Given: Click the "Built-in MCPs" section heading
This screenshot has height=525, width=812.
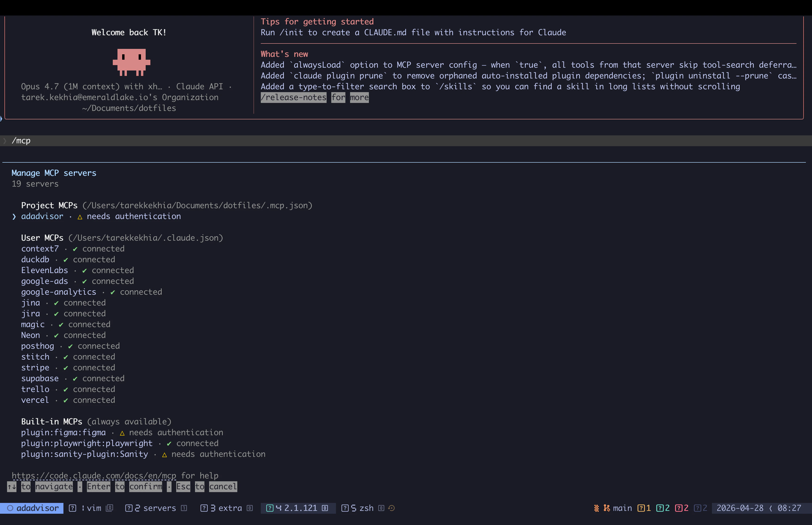Looking at the screenshot, I should click(x=52, y=421).
